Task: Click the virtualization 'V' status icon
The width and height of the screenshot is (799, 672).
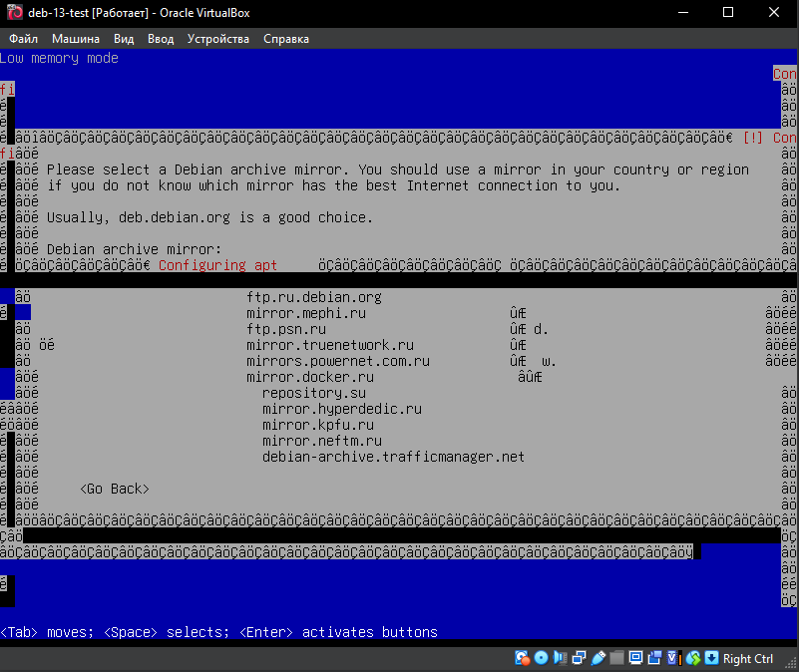Action: 673,658
